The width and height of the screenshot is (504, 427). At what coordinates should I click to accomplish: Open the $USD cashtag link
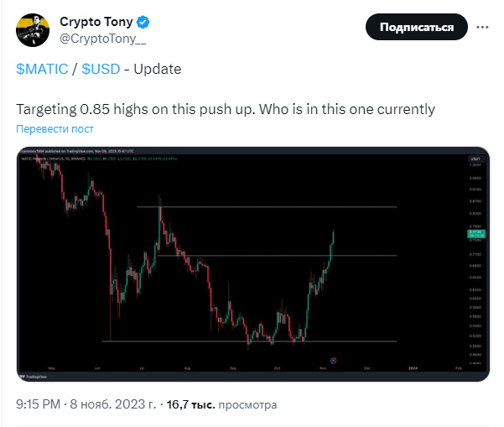101,69
